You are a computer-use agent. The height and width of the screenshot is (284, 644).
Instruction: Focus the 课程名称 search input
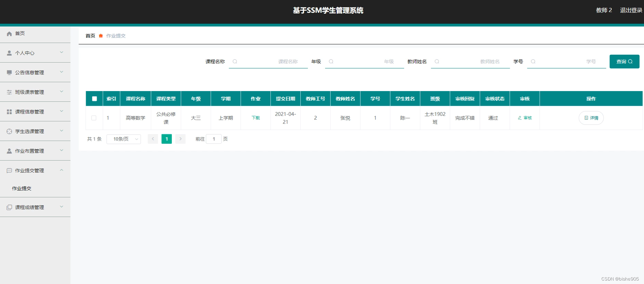click(268, 62)
